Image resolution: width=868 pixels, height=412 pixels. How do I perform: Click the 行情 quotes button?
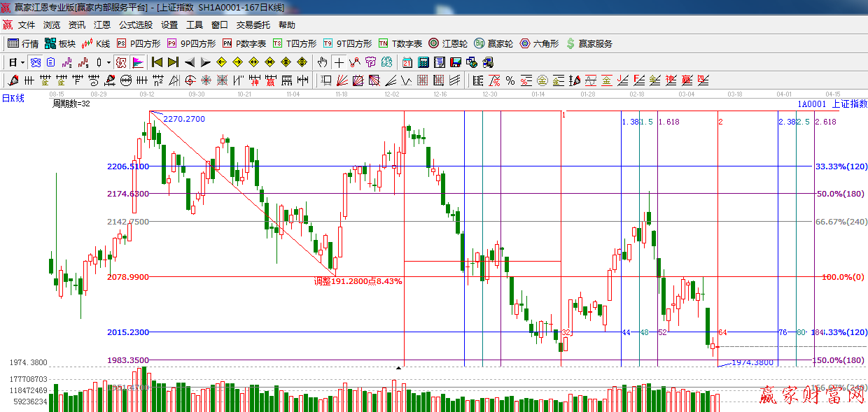click(23, 43)
